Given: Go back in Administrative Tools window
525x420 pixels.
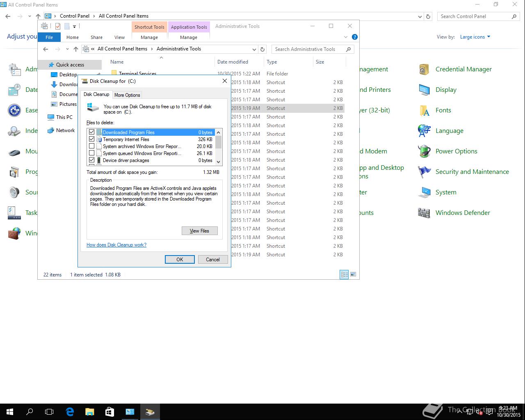Looking at the screenshot, I should [x=46, y=49].
